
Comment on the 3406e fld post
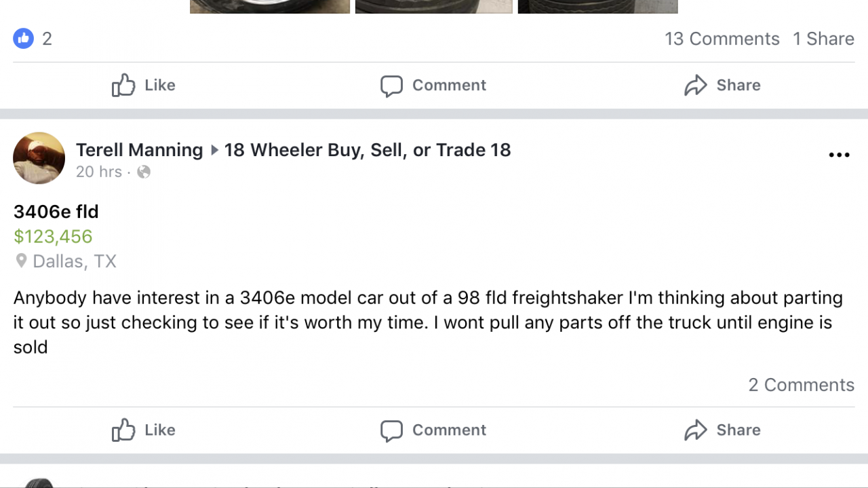click(433, 430)
